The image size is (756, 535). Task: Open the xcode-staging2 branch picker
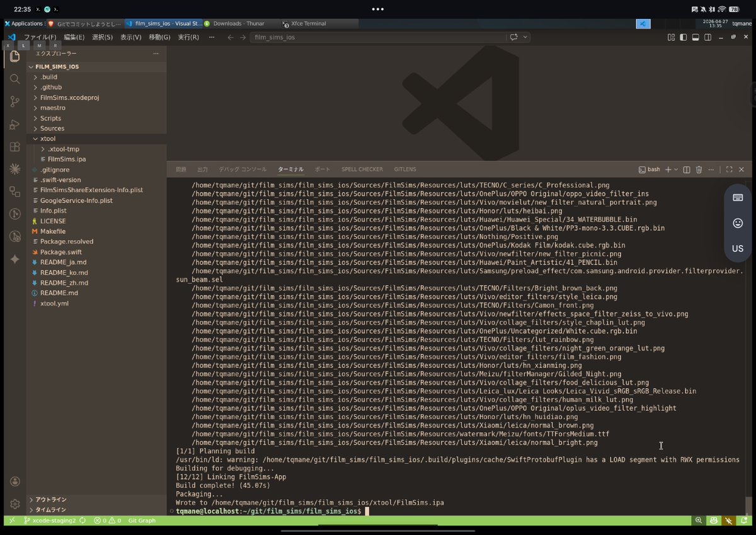pos(50,521)
